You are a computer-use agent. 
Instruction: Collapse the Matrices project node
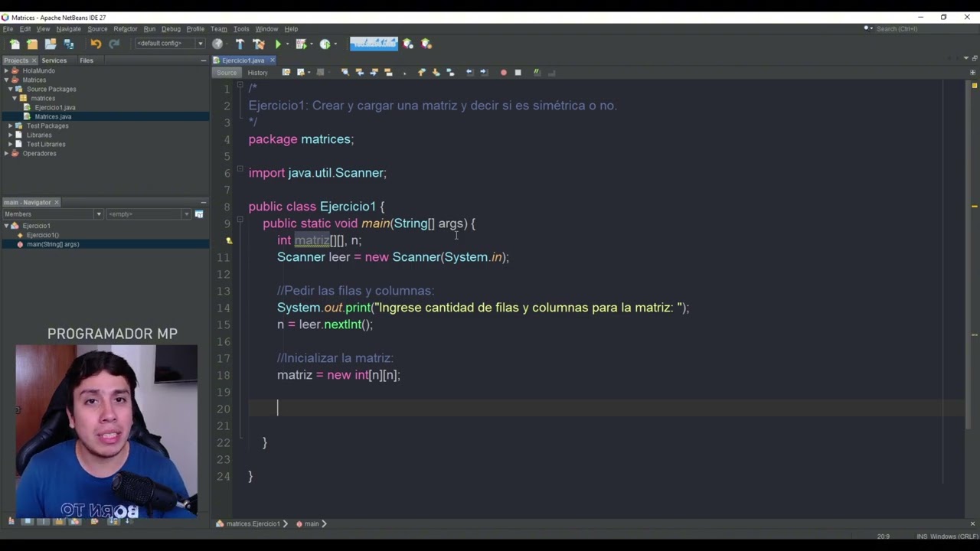6,80
